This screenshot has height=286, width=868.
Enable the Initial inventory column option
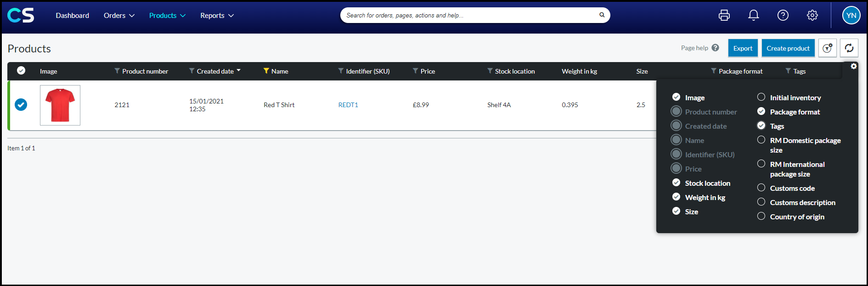point(761,97)
